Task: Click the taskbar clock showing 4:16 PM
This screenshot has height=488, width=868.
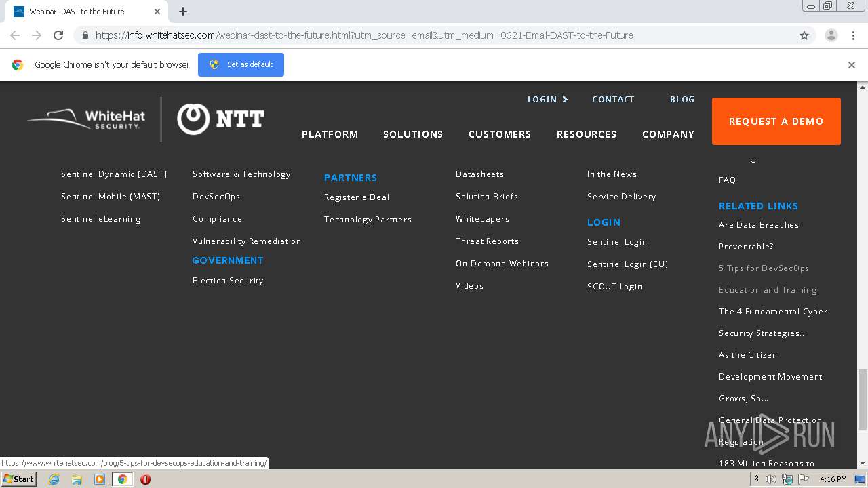Action: click(x=833, y=479)
